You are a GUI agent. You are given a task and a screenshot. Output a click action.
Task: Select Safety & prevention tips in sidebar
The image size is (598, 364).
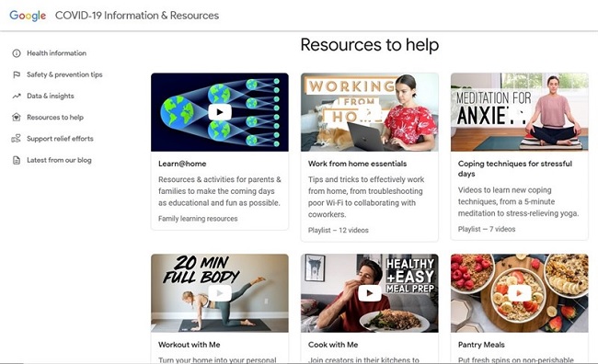(x=64, y=74)
